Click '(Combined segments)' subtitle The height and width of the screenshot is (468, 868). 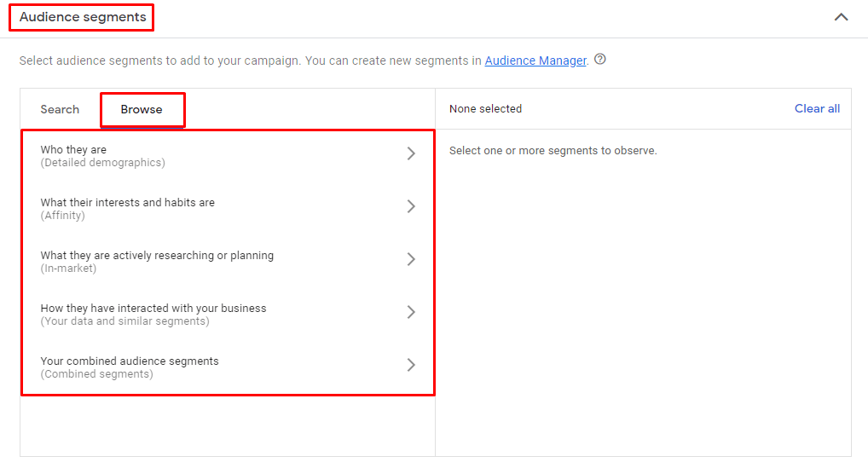pyautogui.click(x=96, y=374)
